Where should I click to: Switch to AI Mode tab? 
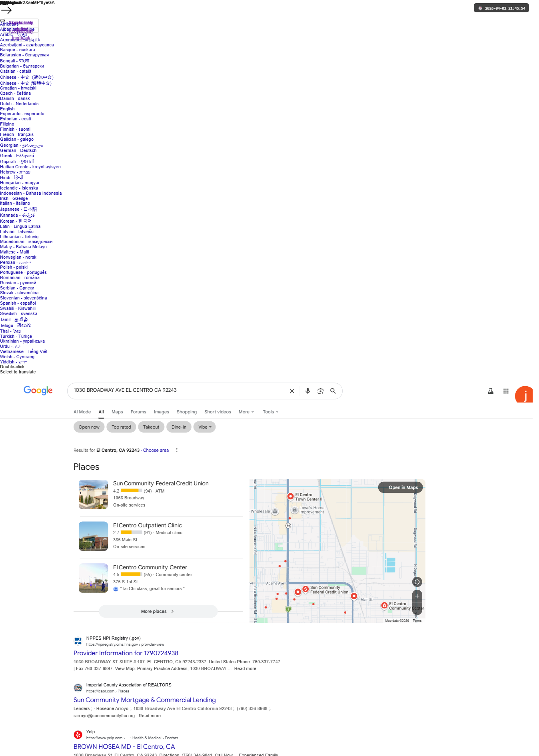[x=82, y=412]
